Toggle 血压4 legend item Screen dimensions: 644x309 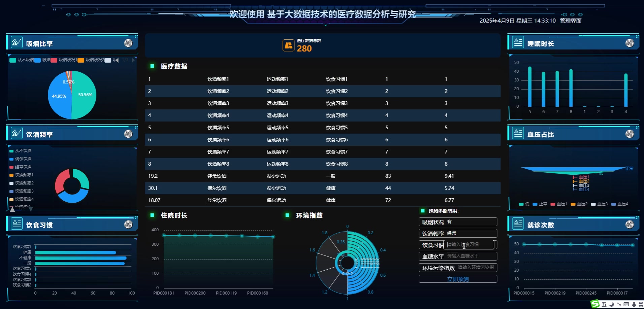(x=619, y=204)
